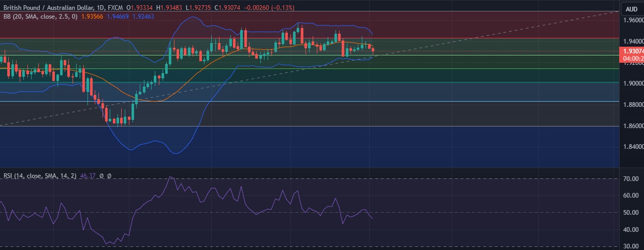This screenshot has width=644, height=250.
Task: Click the RSI 70.00 scale label
Action: pyautogui.click(x=630, y=179)
